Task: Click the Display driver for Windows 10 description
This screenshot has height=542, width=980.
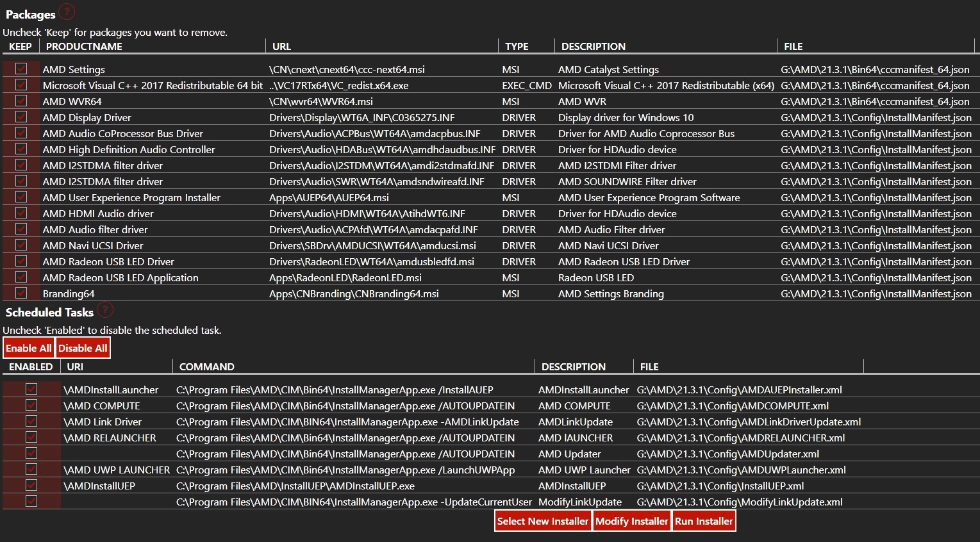Action: coord(626,117)
